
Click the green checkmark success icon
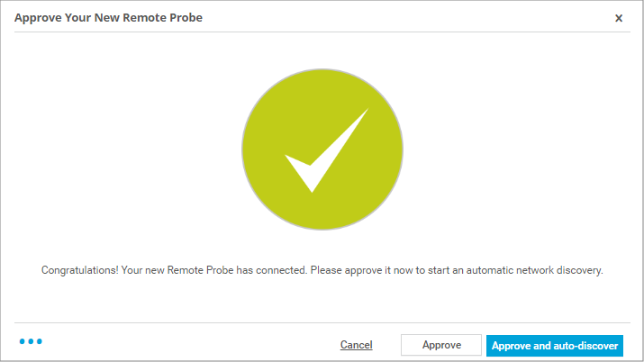[x=322, y=148]
